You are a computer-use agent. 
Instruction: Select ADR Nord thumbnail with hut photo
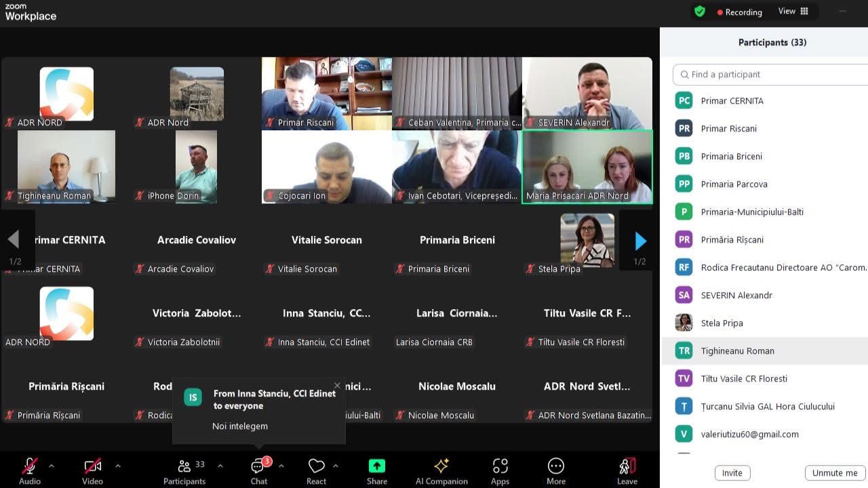coord(197,94)
